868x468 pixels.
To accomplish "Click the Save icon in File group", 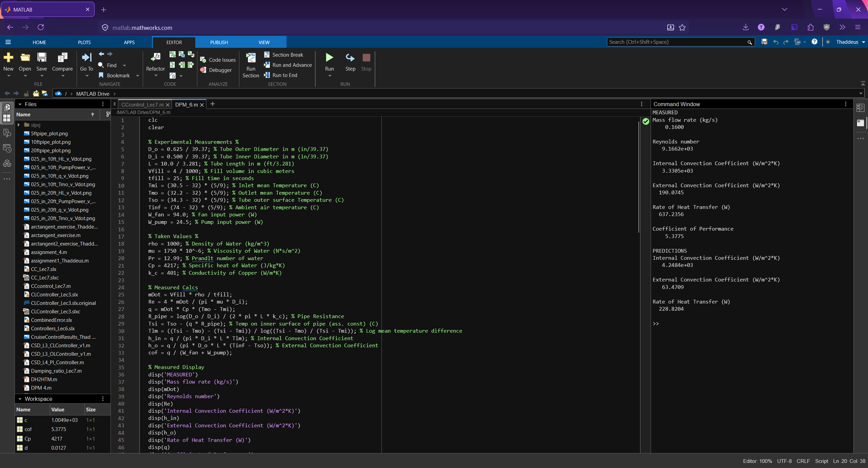I will point(42,58).
